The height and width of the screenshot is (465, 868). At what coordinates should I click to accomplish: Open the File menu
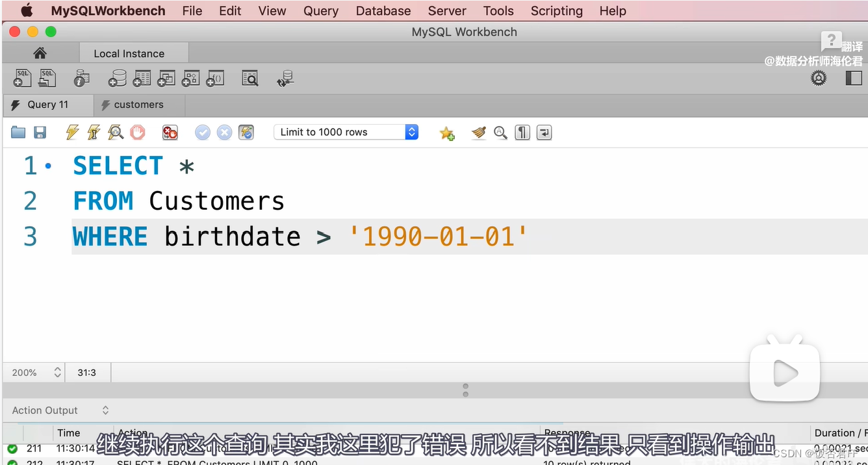(x=192, y=10)
